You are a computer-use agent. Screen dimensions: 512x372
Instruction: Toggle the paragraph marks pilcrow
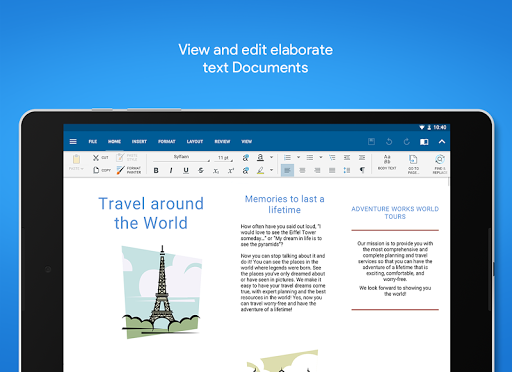(362, 170)
